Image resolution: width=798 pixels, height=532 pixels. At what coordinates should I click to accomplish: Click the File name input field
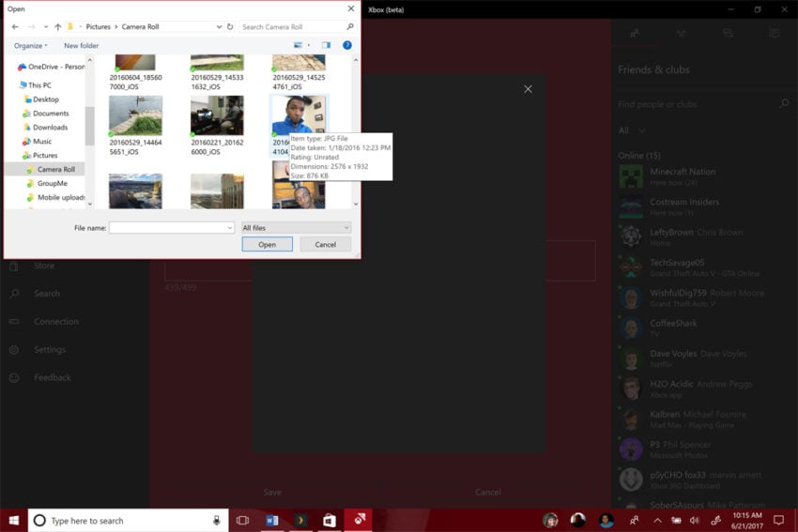coord(172,228)
